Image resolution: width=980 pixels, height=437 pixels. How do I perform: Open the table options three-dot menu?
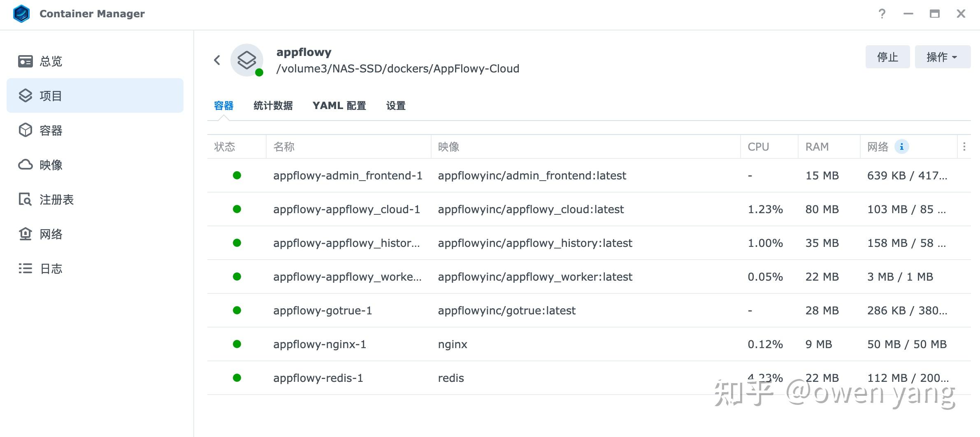[964, 146]
